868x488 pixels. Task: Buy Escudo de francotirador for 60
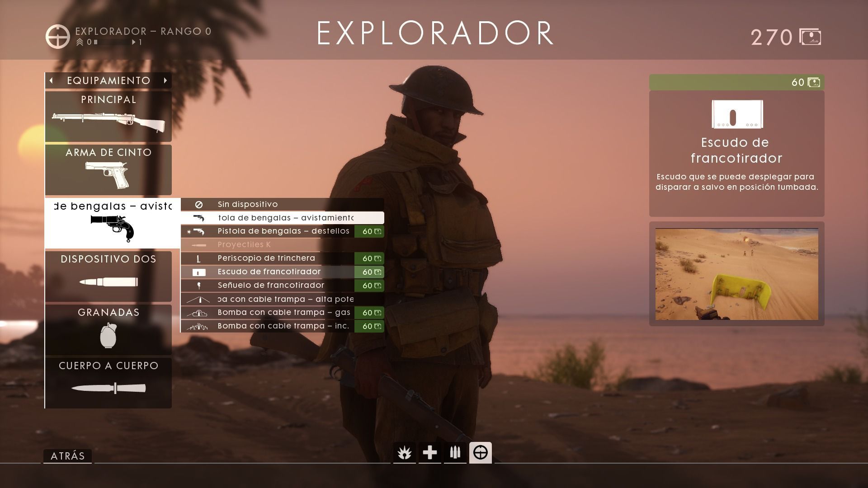pyautogui.click(x=736, y=82)
